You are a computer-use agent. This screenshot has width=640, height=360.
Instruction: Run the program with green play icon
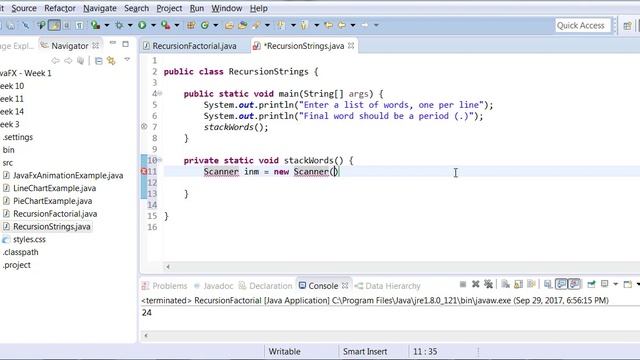pyautogui.click(x=142, y=25)
